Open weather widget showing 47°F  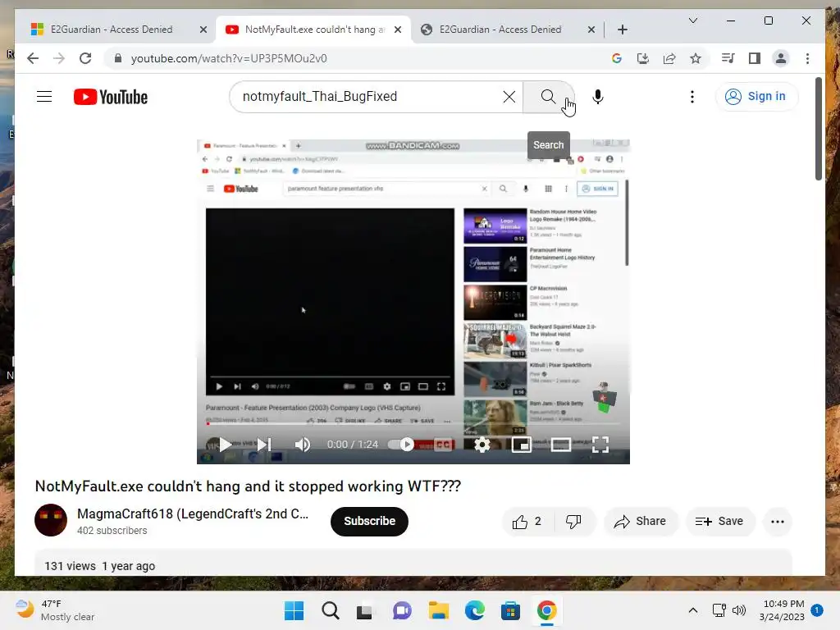[55, 610]
